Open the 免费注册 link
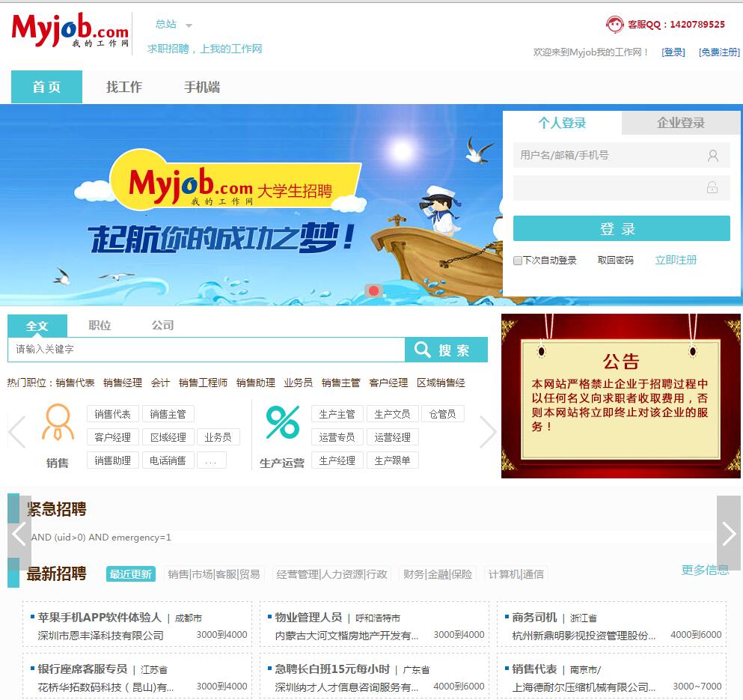 [719, 52]
